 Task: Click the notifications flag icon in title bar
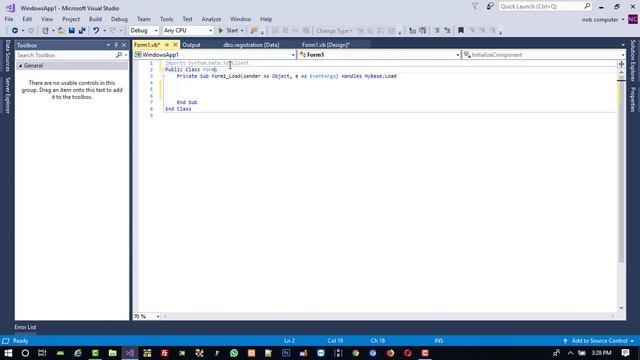475,6
